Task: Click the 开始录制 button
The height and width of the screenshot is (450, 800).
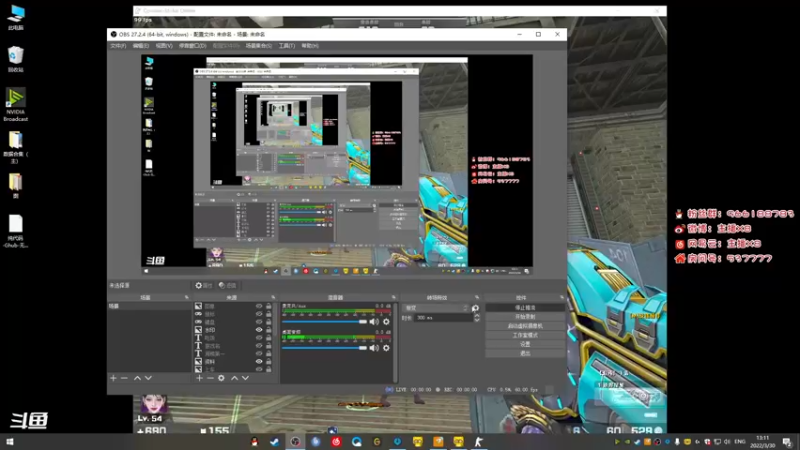Action: (x=525, y=317)
